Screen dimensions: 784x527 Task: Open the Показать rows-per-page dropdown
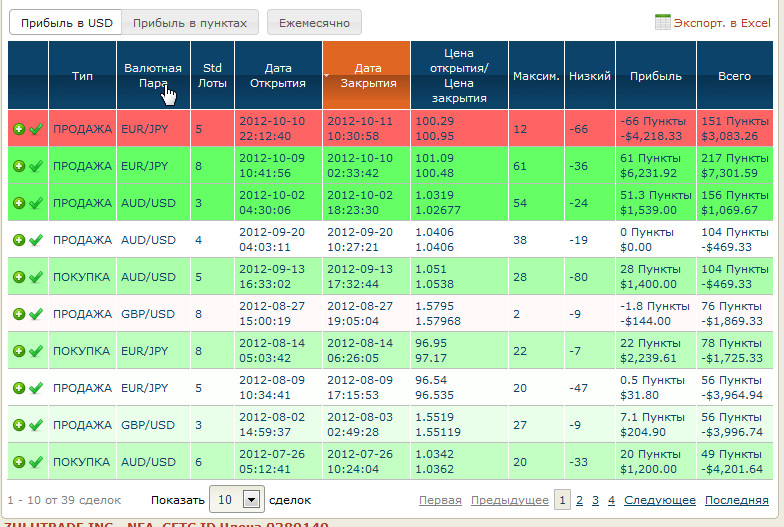point(251,499)
